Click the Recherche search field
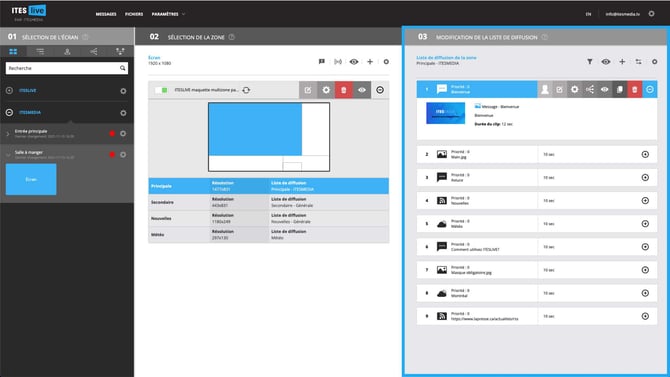The width and height of the screenshot is (670, 377). 67,68
